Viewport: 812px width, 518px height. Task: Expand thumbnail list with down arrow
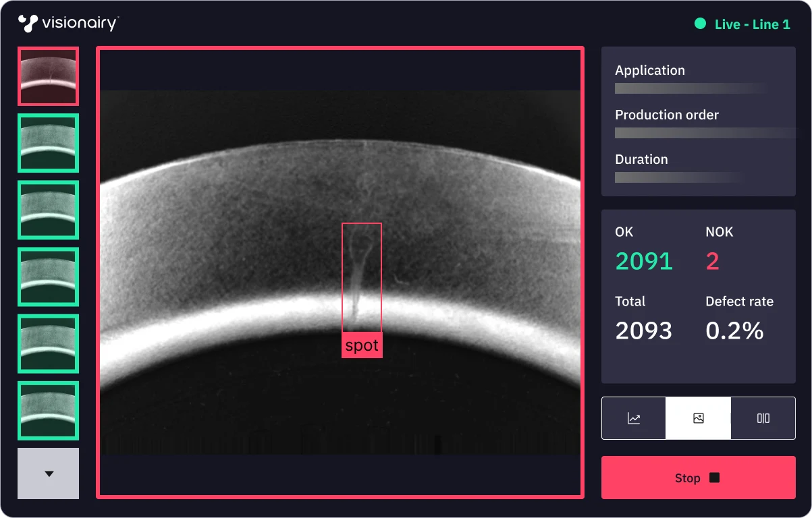click(x=48, y=473)
